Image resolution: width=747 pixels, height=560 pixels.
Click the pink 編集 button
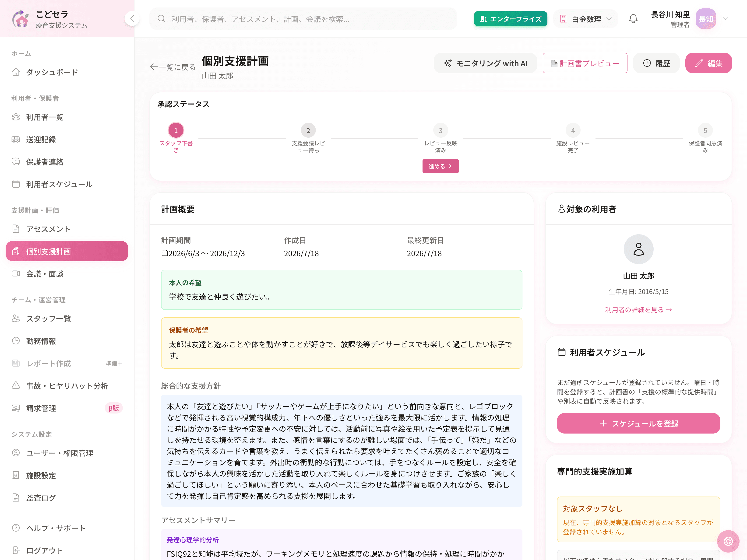[708, 63]
